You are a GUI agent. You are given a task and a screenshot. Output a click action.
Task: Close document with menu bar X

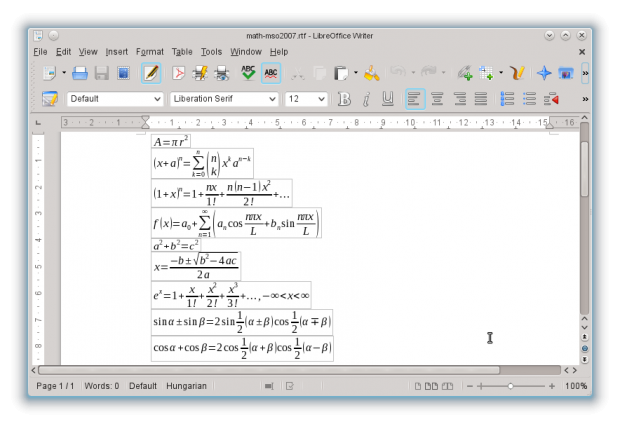(582, 52)
